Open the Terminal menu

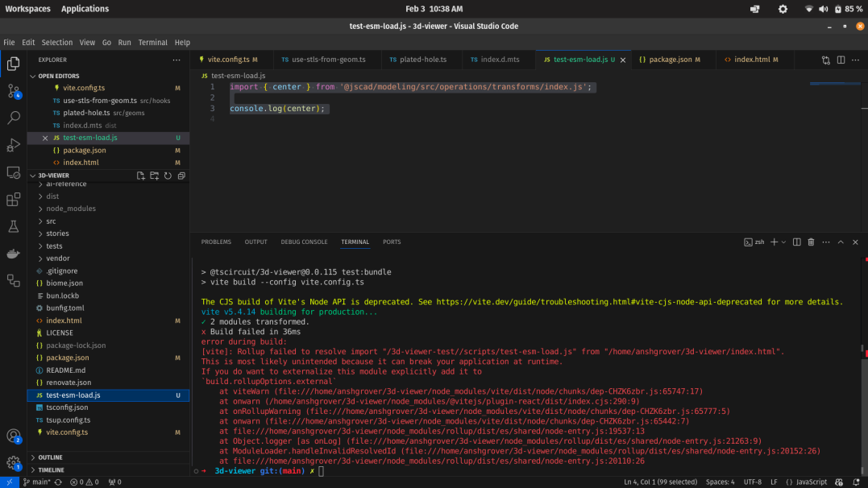pyautogui.click(x=153, y=42)
